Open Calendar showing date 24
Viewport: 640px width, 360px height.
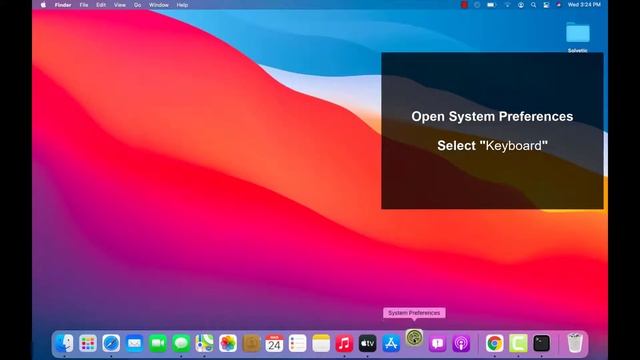tap(274, 343)
